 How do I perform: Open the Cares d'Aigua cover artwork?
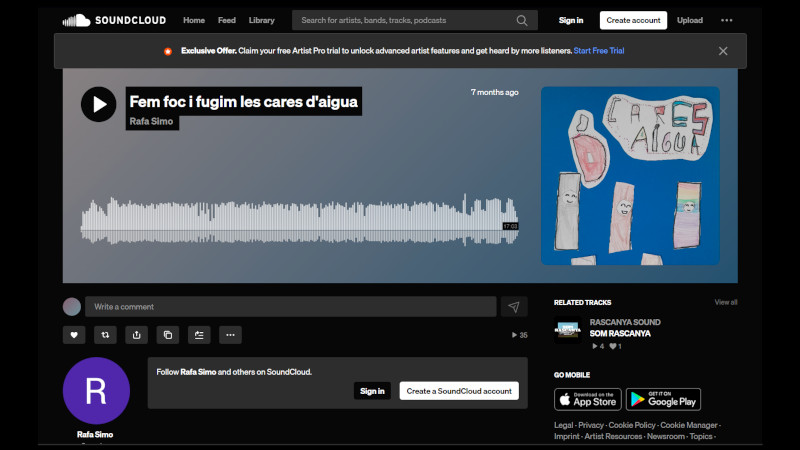630,176
